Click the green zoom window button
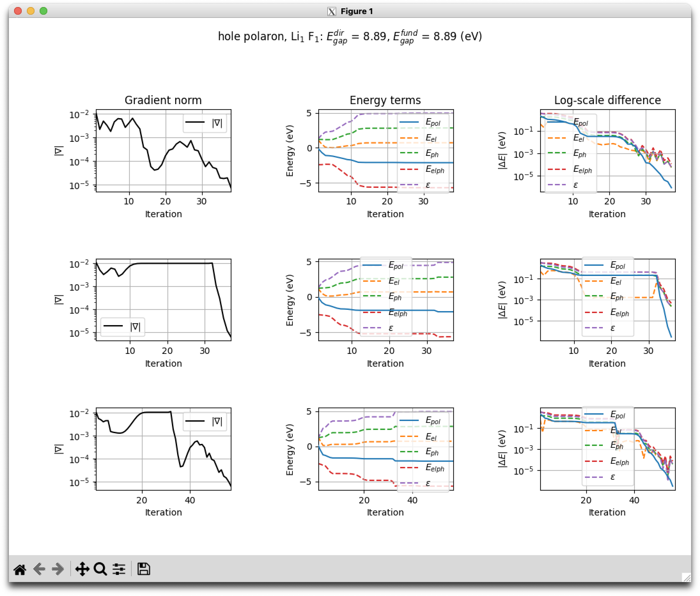700x596 pixels. click(x=43, y=11)
